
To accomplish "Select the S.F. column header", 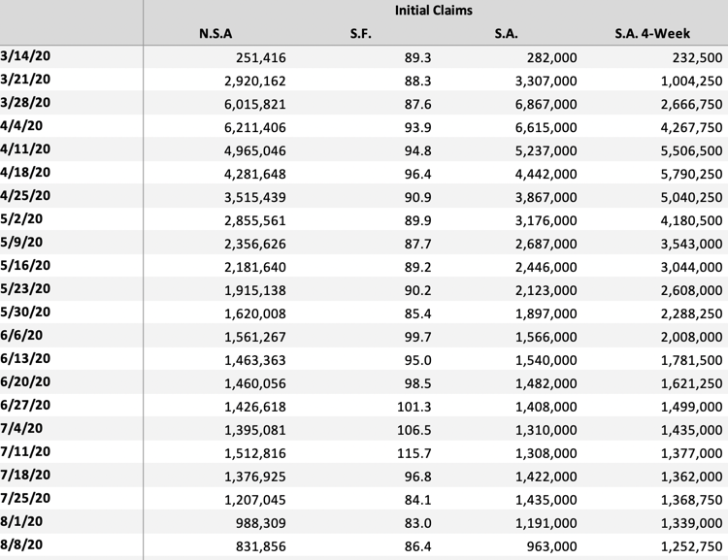I will [361, 34].
